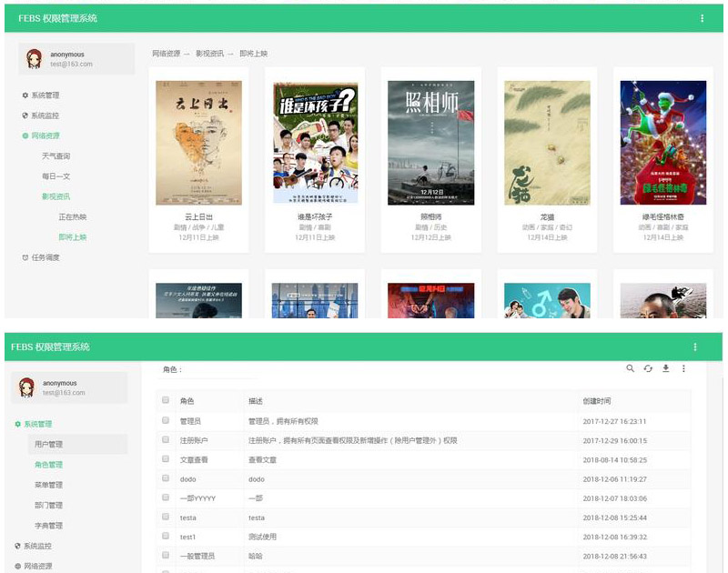Image resolution: width=728 pixels, height=573 pixels.
Task: Click the test@163.com email in top sidebar
Action: [x=71, y=64]
